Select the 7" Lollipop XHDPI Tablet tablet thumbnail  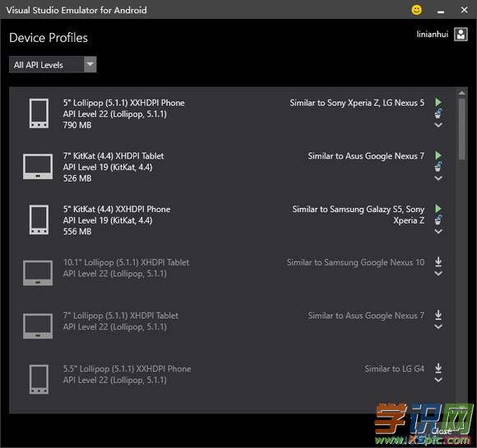pos(38,326)
